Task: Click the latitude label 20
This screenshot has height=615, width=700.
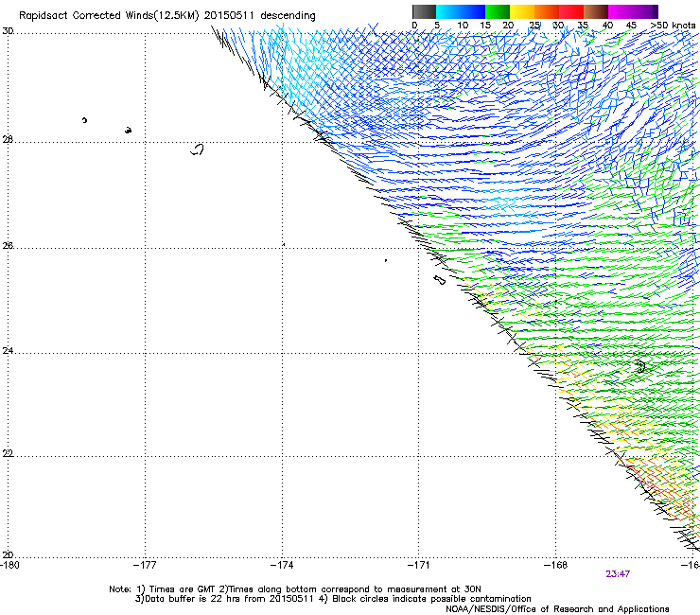Action: tap(8, 555)
